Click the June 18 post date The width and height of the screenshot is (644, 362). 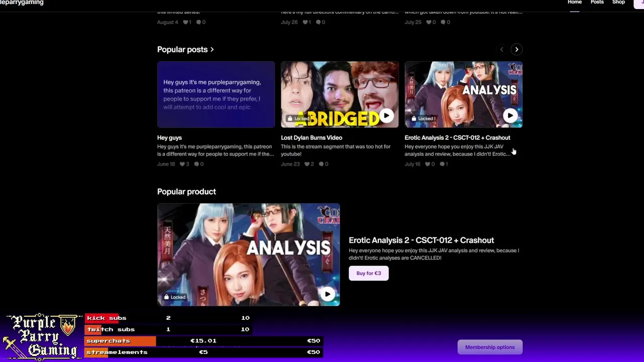coord(166,164)
